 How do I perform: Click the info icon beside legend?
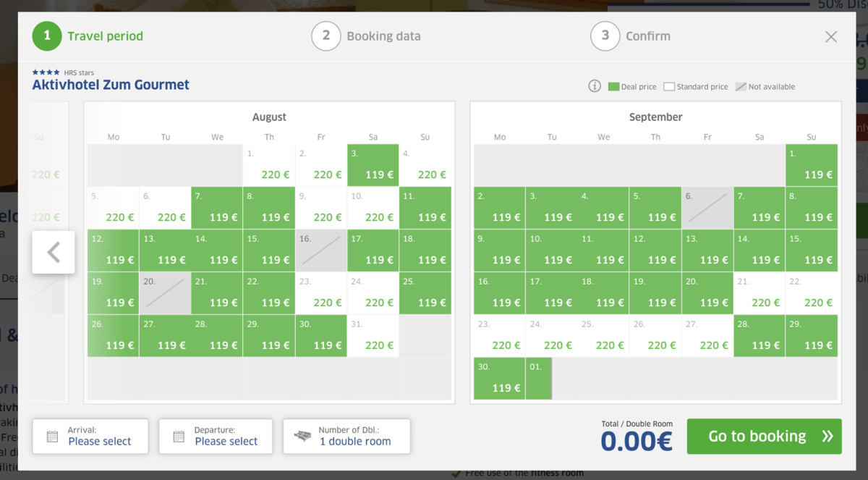pos(595,86)
